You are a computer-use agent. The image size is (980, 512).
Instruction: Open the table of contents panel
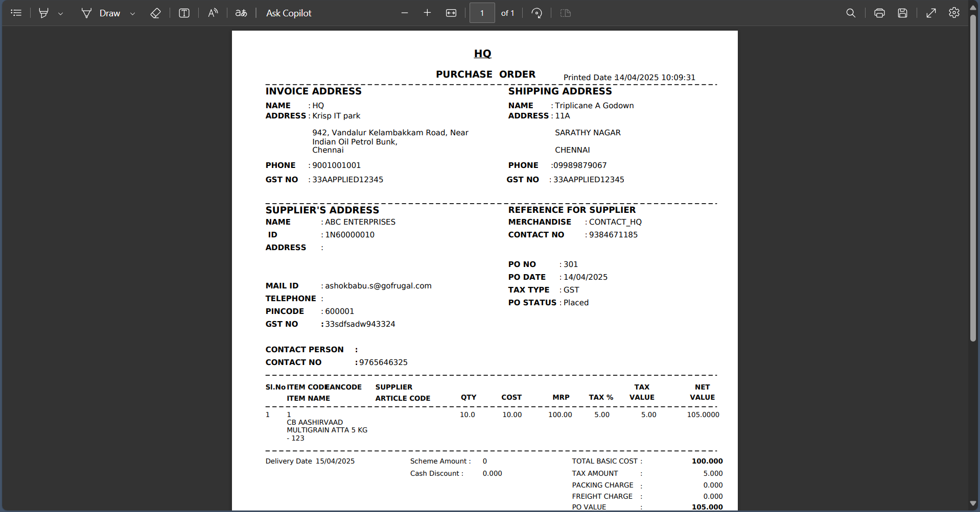pos(16,13)
